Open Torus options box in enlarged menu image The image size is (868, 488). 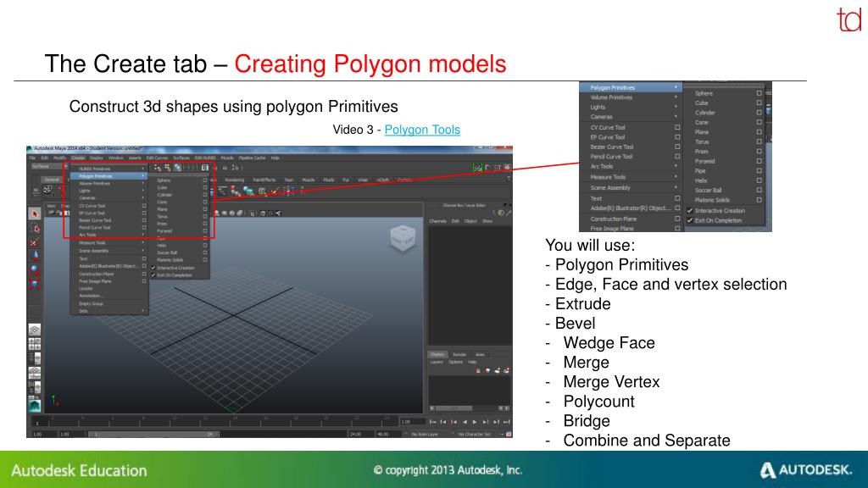click(759, 141)
